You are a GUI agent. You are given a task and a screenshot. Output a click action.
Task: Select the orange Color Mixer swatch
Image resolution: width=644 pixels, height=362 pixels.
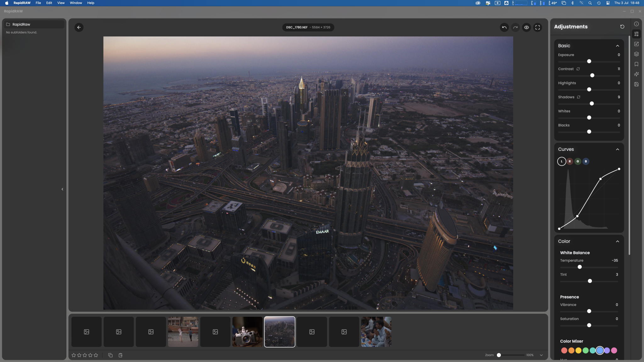571,350
